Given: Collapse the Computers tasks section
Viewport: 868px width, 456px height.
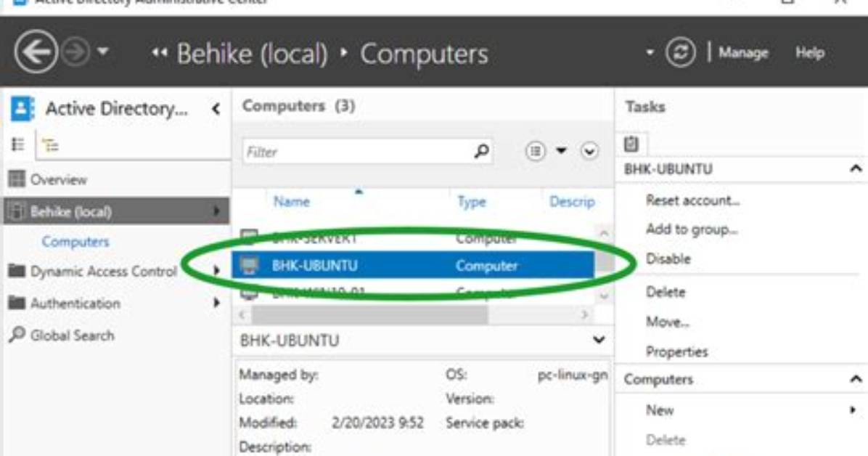Looking at the screenshot, I should click(856, 379).
